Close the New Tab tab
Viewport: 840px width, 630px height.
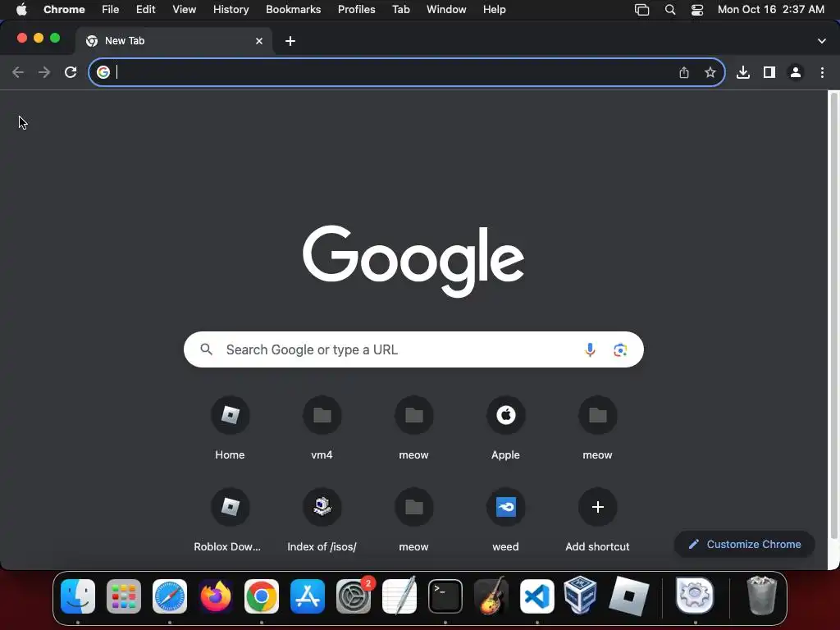(x=259, y=41)
